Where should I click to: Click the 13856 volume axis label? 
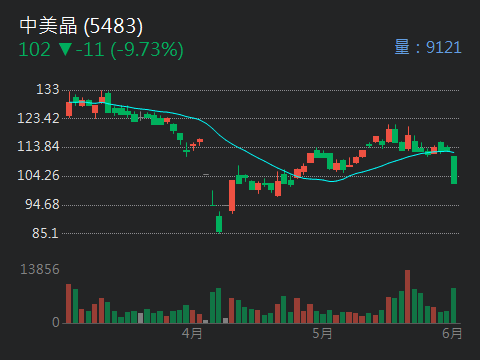click(x=40, y=269)
